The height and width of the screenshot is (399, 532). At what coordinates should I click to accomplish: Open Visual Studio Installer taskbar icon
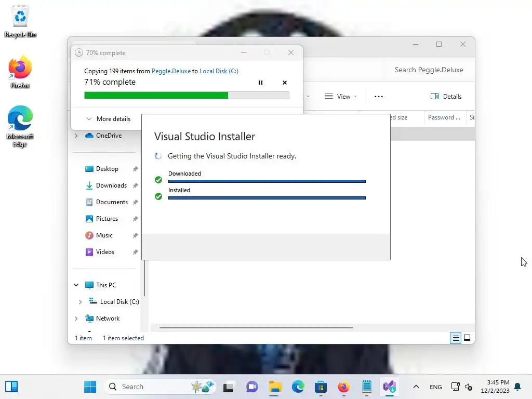coord(390,387)
